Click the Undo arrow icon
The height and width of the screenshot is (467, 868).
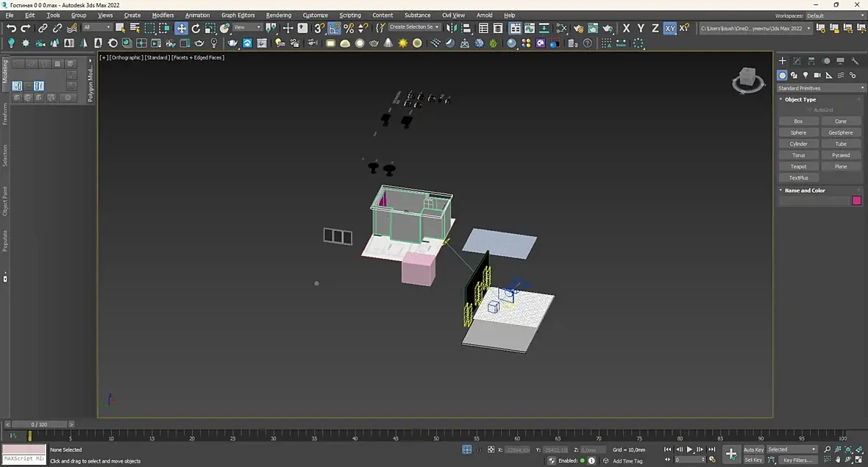pyautogui.click(x=11, y=28)
